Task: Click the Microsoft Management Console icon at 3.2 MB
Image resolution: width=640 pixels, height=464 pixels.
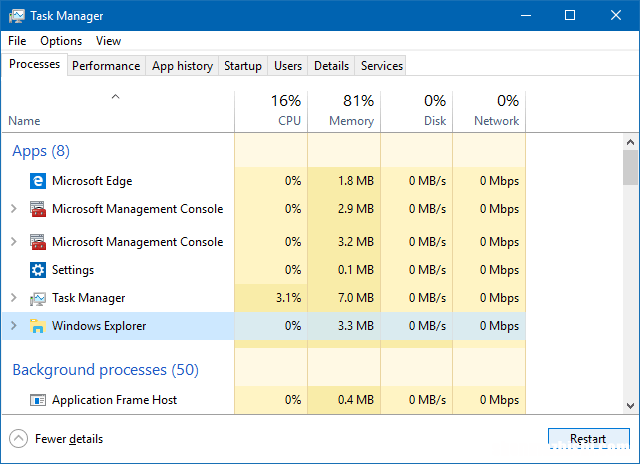Action: click(38, 242)
